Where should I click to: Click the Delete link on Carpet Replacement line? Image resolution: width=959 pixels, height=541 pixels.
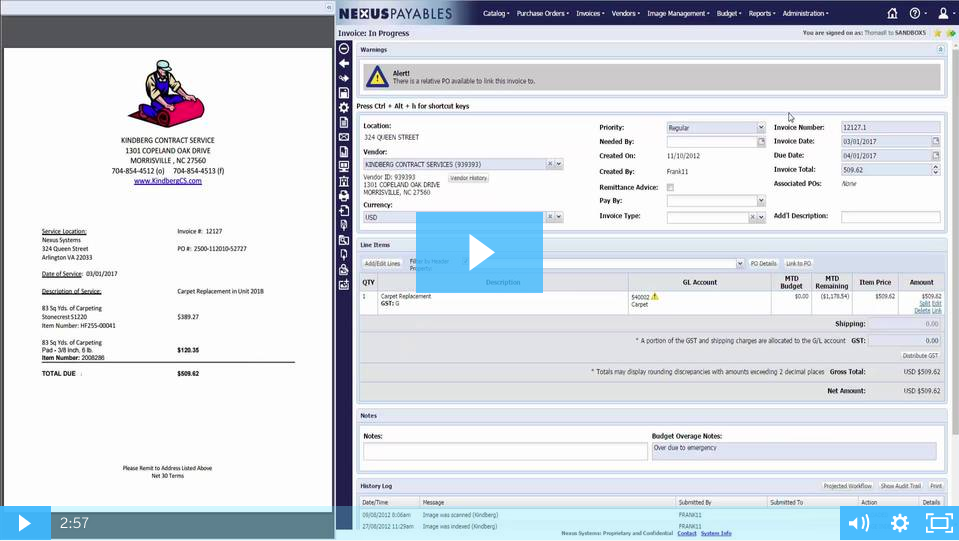(922, 311)
